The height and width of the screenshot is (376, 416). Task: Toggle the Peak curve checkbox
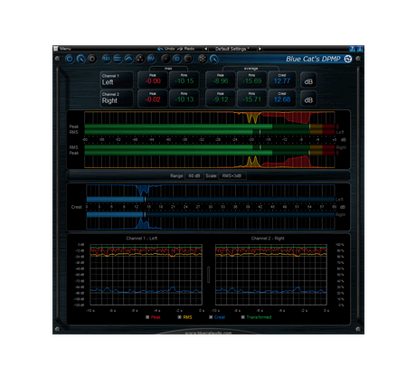tap(147, 317)
